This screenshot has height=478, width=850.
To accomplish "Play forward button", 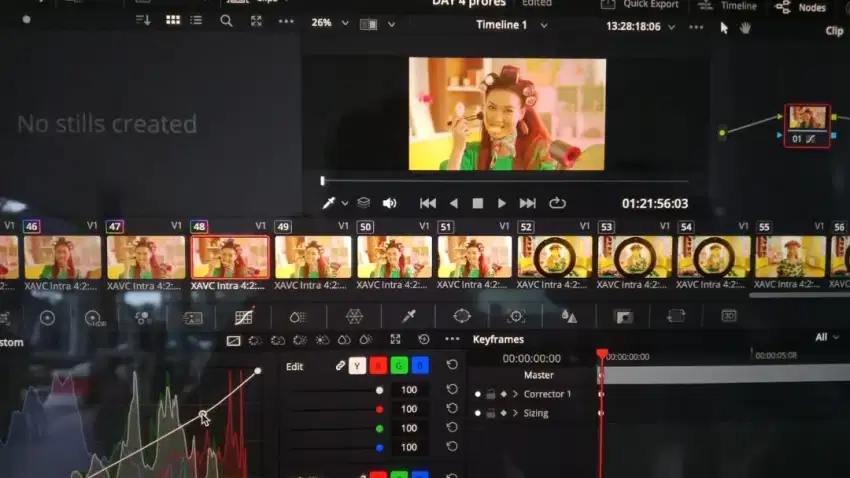I will click(x=501, y=203).
